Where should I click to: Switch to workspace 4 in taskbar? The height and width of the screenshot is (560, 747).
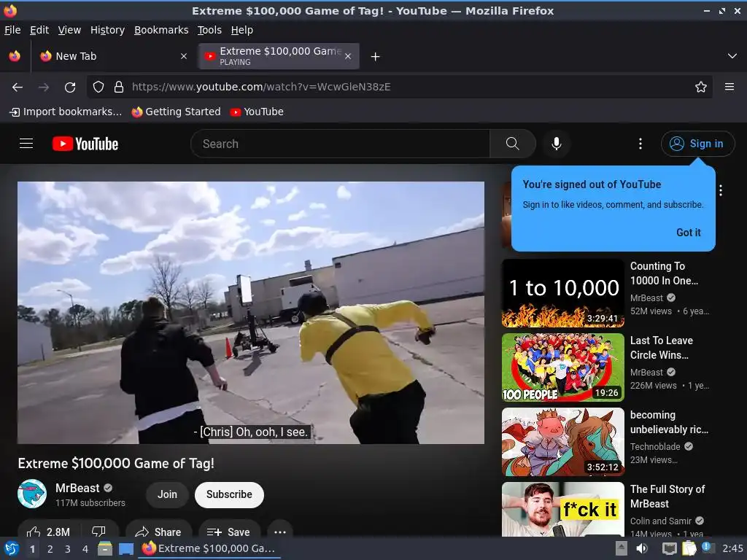click(x=85, y=549)
